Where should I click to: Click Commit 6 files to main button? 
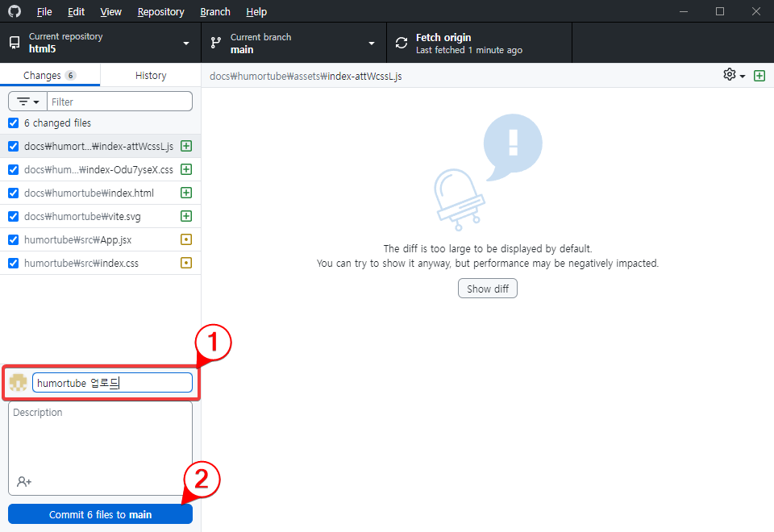point(100,514)
